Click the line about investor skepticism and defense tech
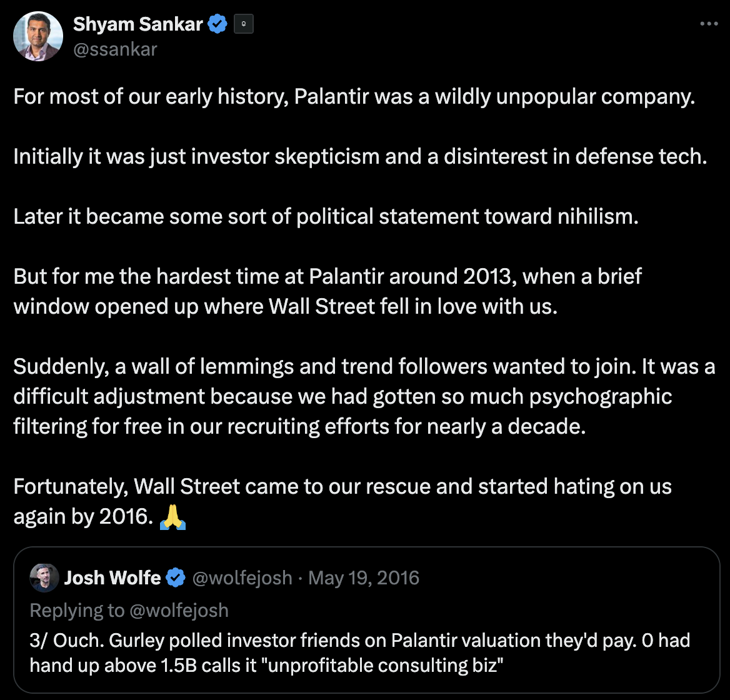This screenshot has width=730, height=700. click(359, 156)
